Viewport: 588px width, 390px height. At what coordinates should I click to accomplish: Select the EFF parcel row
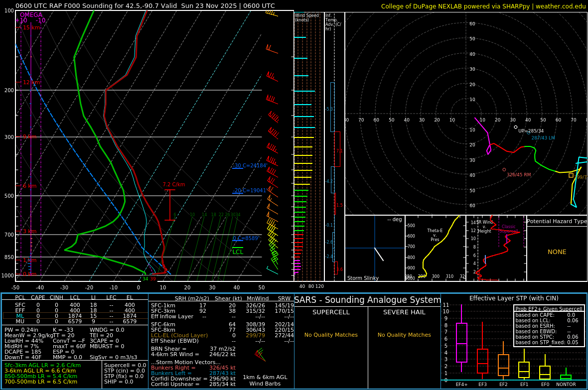[75, 310]
